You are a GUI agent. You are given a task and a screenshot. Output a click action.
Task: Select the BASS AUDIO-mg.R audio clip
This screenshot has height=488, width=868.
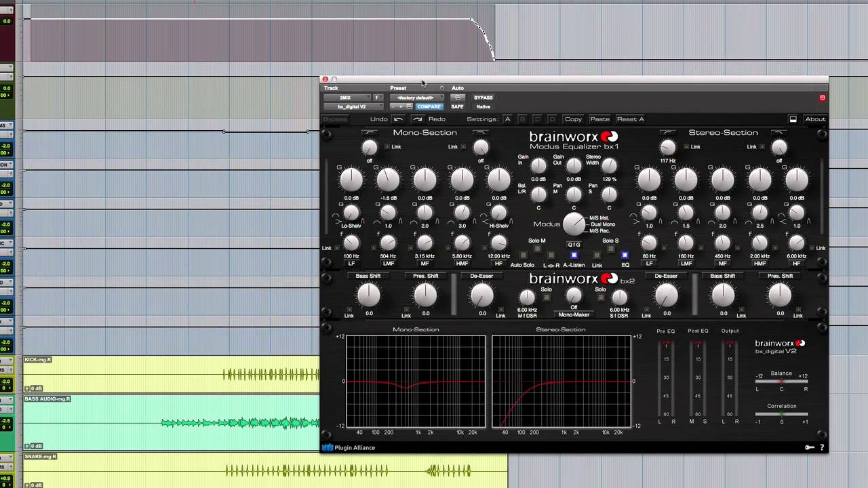pos(172,422)
